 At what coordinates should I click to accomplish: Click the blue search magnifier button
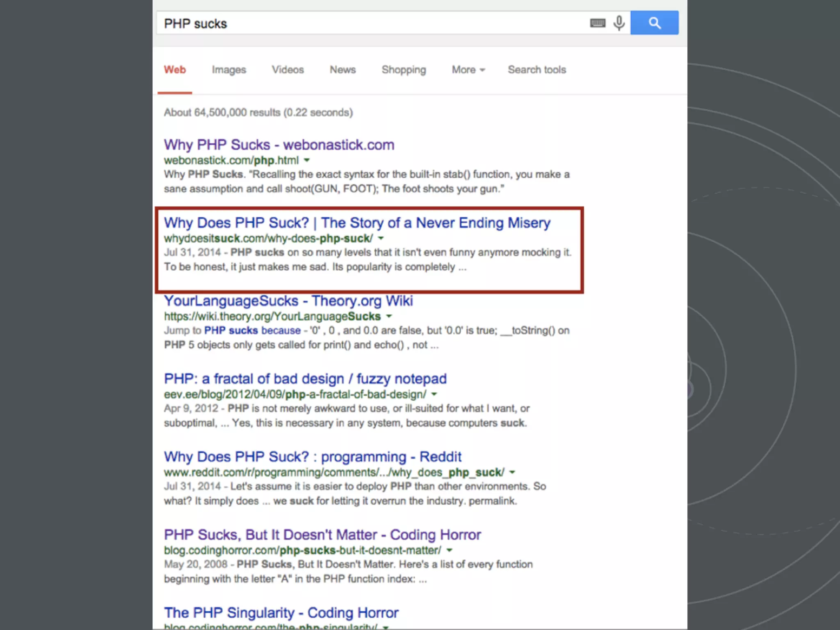click(654, 23)
